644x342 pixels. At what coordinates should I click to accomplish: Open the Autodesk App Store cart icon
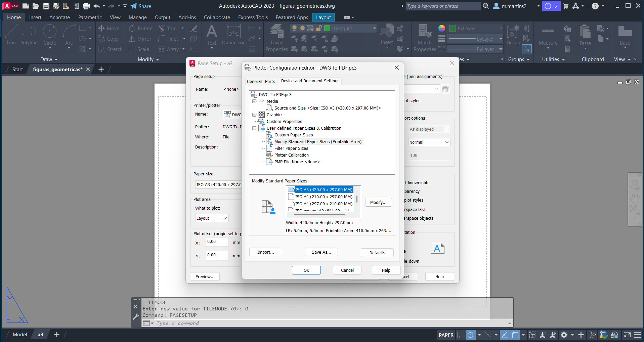point(566,6)
